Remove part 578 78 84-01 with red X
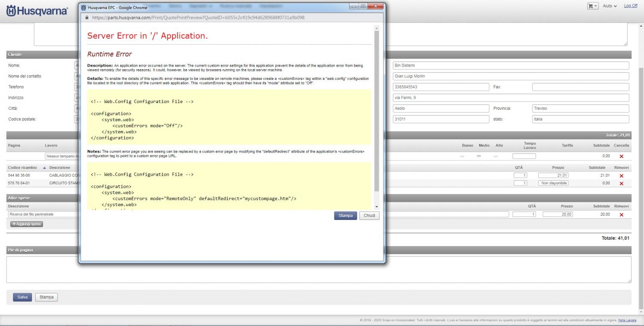The height and width of the screenshot is (326, 644). [x=621, y=183]
